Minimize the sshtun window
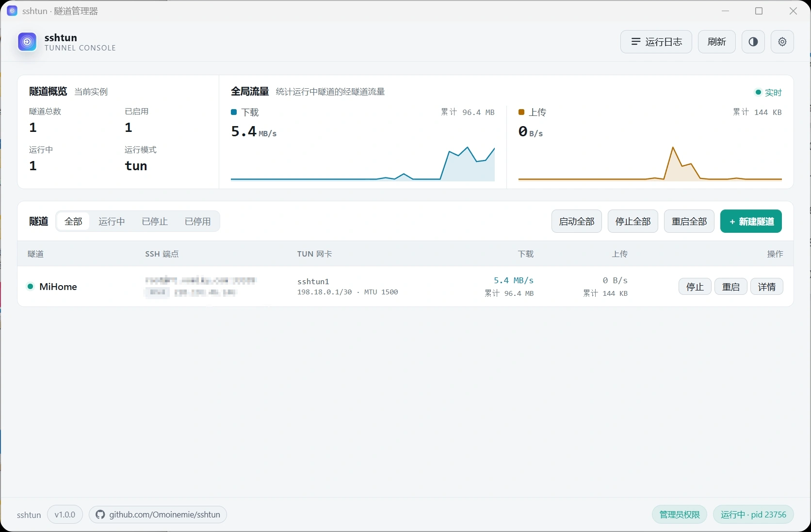This screenshot has width=811, height=532. (726, 11)
